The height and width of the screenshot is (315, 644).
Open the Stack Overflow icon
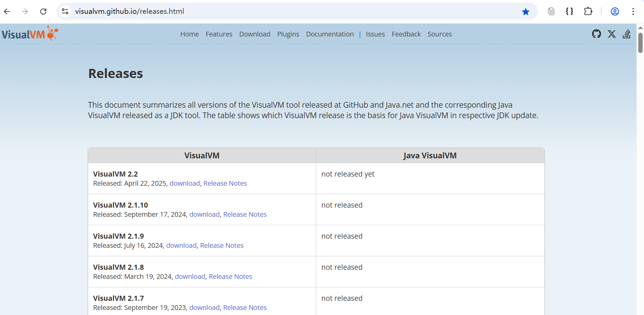(x=627, y=34)
